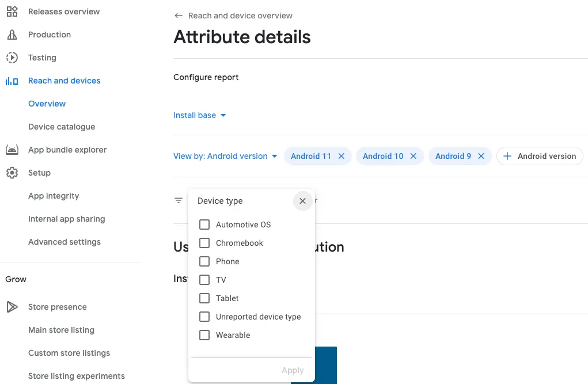Click the Releases overview dashboard icon
The image size is (588, 384).
point(12,12)
